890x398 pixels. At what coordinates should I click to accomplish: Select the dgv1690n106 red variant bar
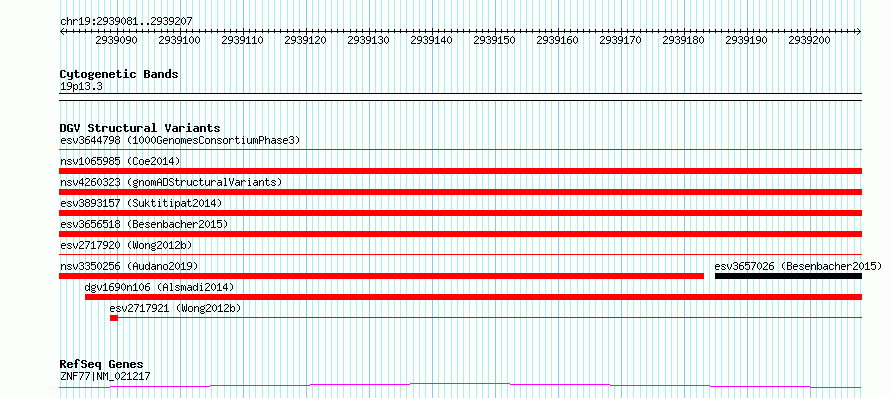point(473,297)
